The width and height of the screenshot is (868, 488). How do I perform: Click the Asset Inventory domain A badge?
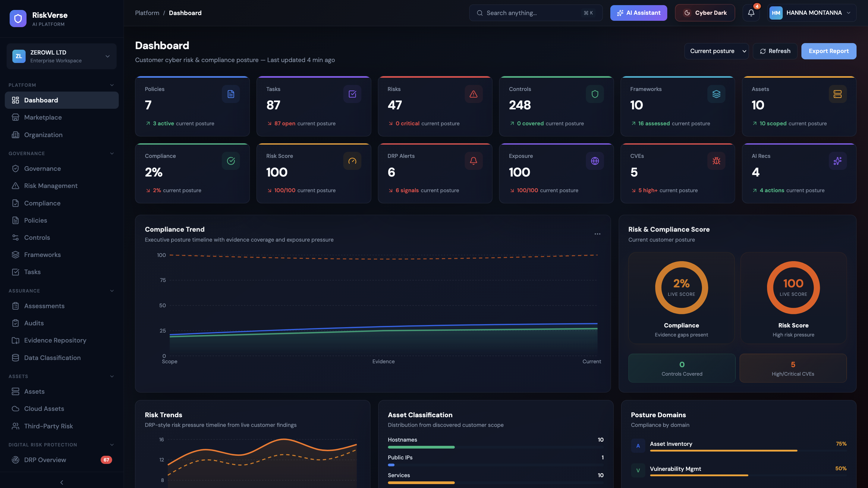[x=638, y=446]
